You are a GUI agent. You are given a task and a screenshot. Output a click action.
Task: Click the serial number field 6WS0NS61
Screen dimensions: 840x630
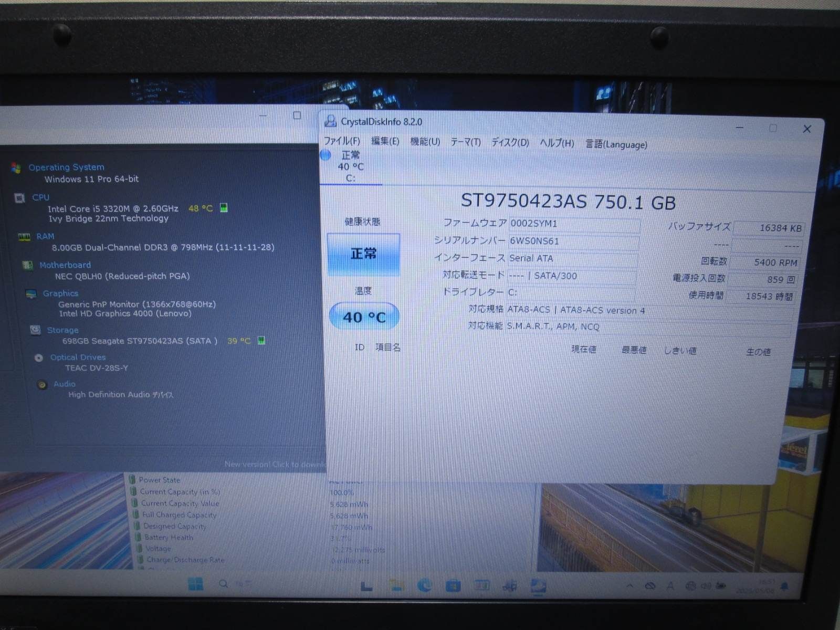click(574, 241)
